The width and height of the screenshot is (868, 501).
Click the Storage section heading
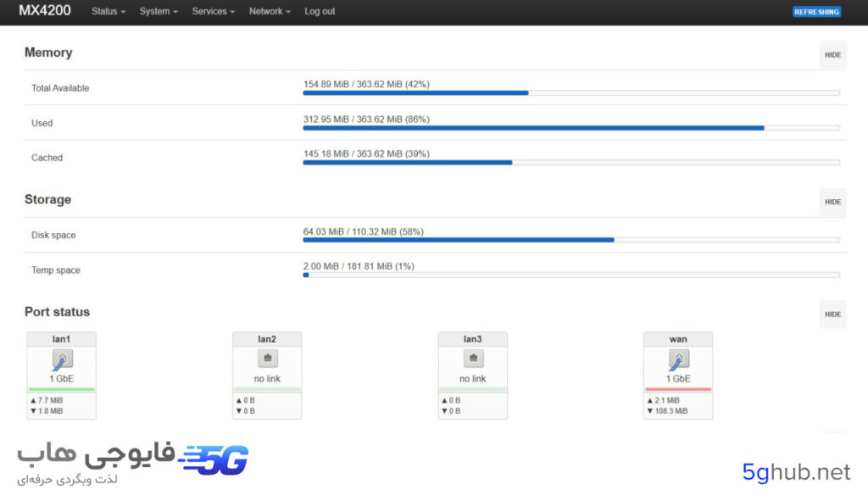click(x=47, y=199)
